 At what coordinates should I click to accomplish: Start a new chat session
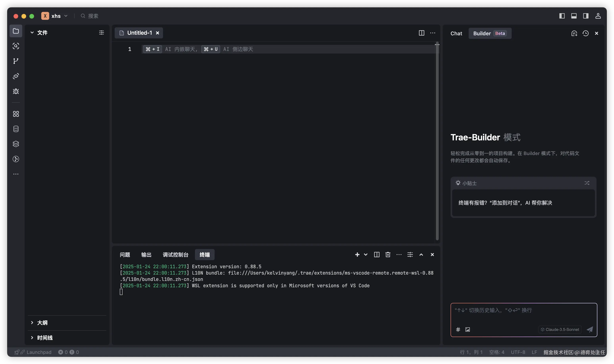tap(574, 33)
